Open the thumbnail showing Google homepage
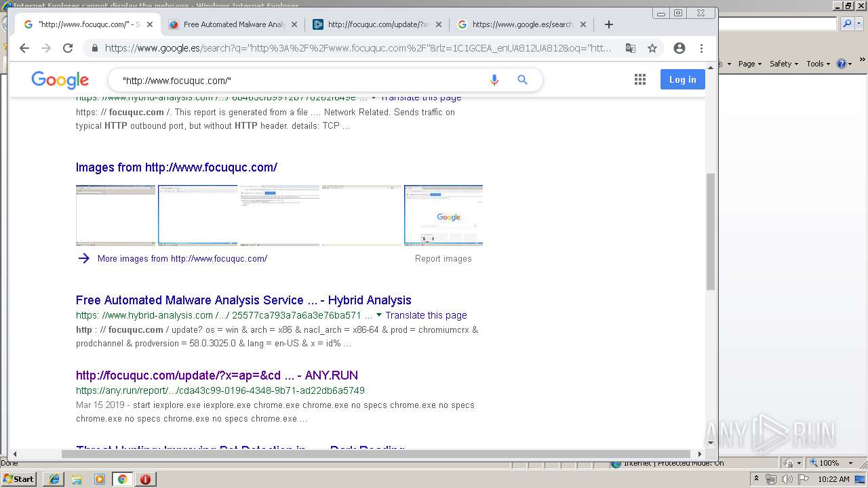The image size is (868, 488). [443, 215]
